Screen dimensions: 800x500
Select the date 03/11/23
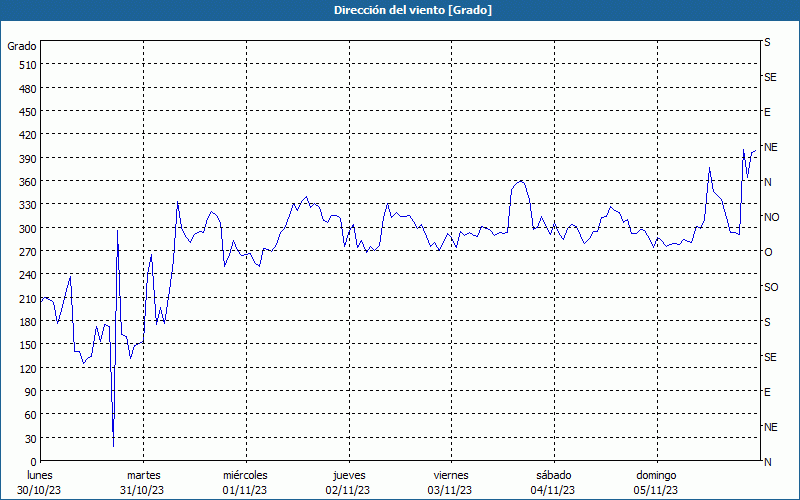(x=450, y=490)
